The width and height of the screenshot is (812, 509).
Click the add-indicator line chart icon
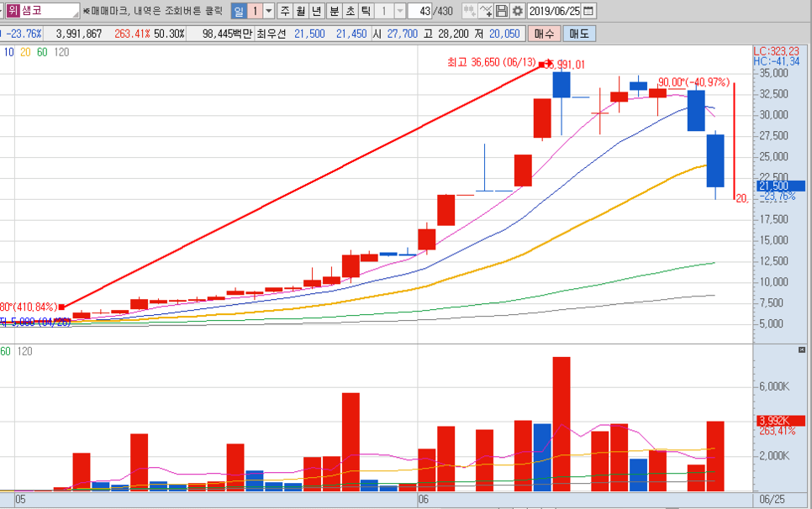pyautogui.click(x=486, y=10)
